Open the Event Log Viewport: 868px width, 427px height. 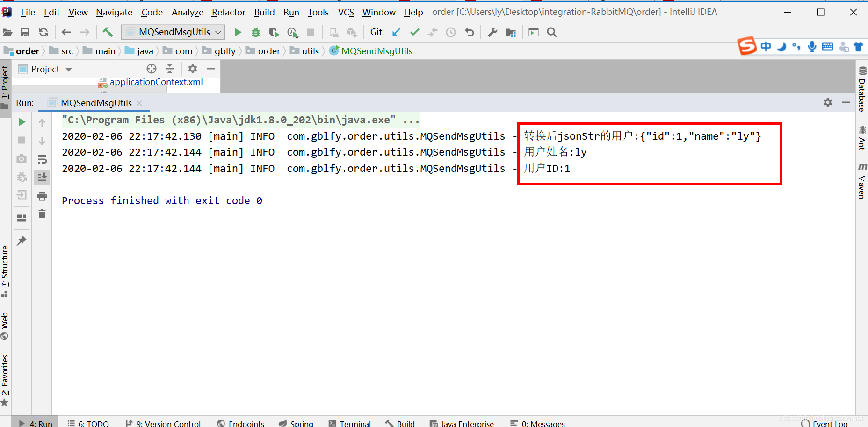coord(824,423)
